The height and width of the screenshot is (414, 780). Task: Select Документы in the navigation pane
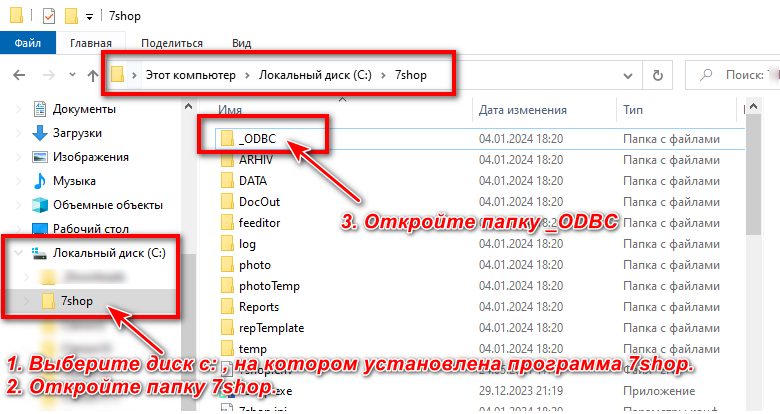pos(84,109)
